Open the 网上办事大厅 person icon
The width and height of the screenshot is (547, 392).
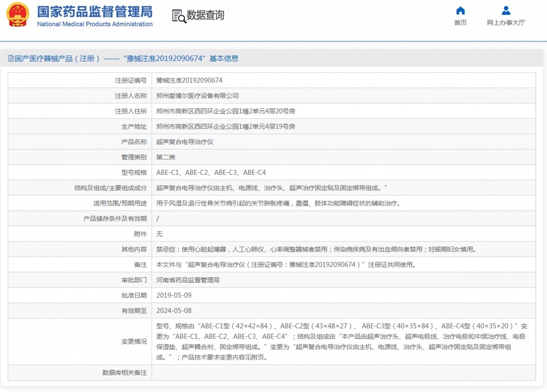click(x=506, y=10)
